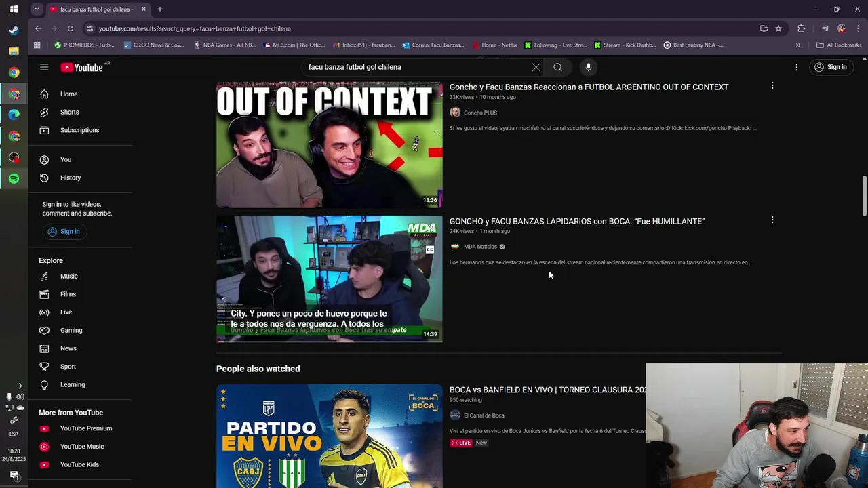Open NBA Games bookmark

(224, 45)
